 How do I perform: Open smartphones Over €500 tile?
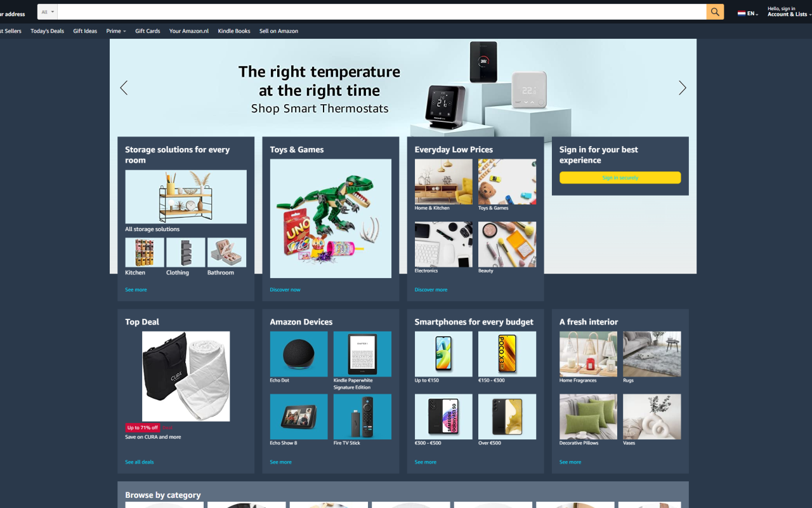coord(507,417)
